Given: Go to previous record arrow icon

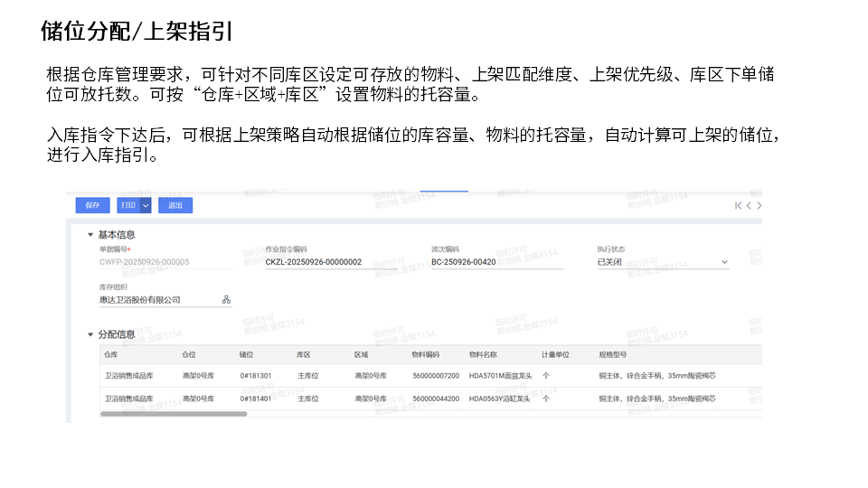Looking at the screenshot, I should click(x=748, y=206).
